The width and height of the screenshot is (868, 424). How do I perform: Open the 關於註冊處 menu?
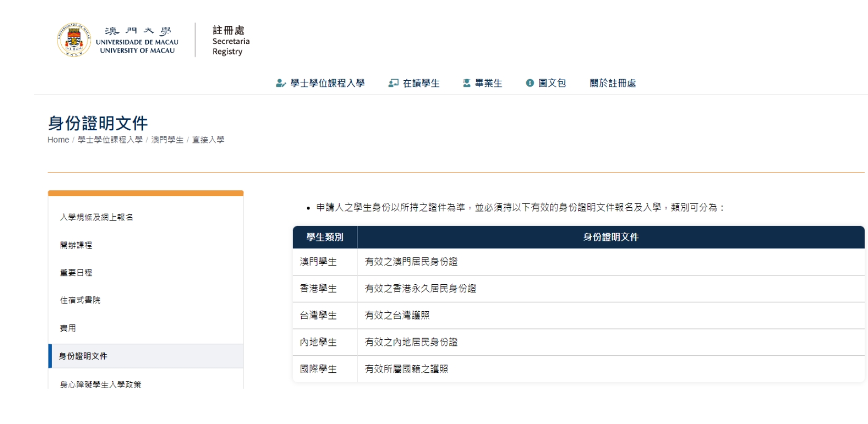pos(613,83)
